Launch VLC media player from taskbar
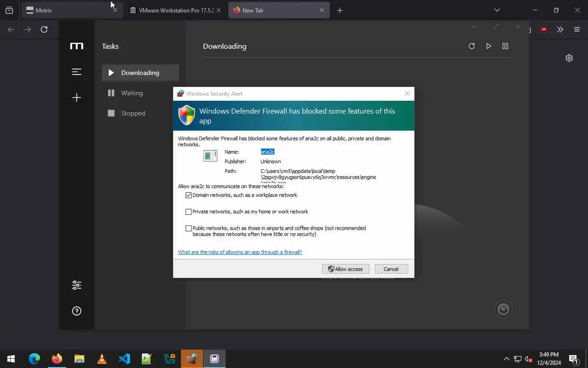The height and width of the screenshot is (368, 588). [102, 359]
